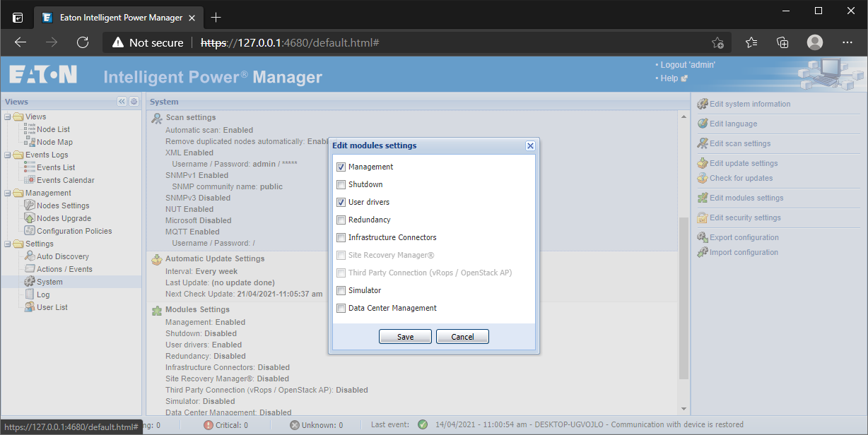The width and height of the screenshot is (868, 435).
Task: Open browser Favorites icon
Action: pos(751,42)
